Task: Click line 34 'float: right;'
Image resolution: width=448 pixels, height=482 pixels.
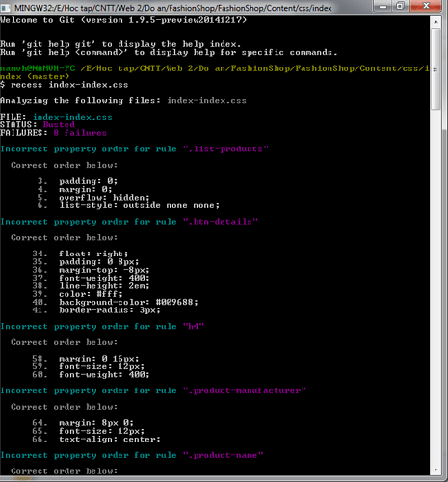Action: click(80, 254)
